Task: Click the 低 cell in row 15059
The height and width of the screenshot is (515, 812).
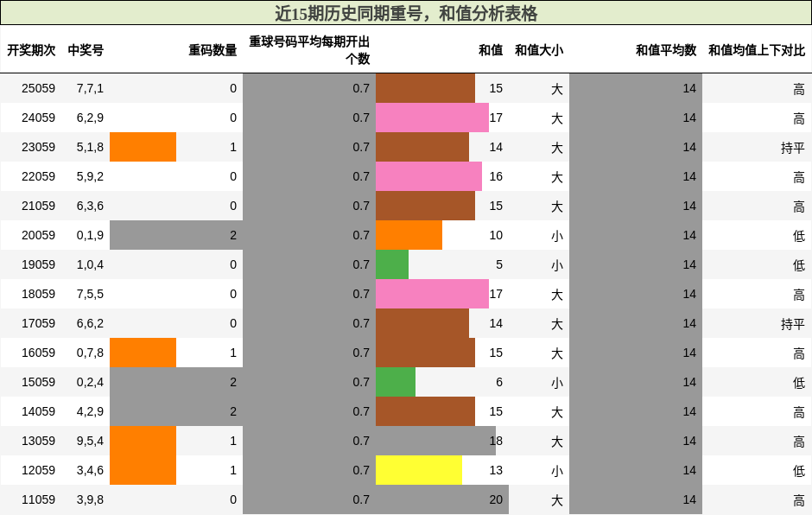Action: (x=798, y=382)
